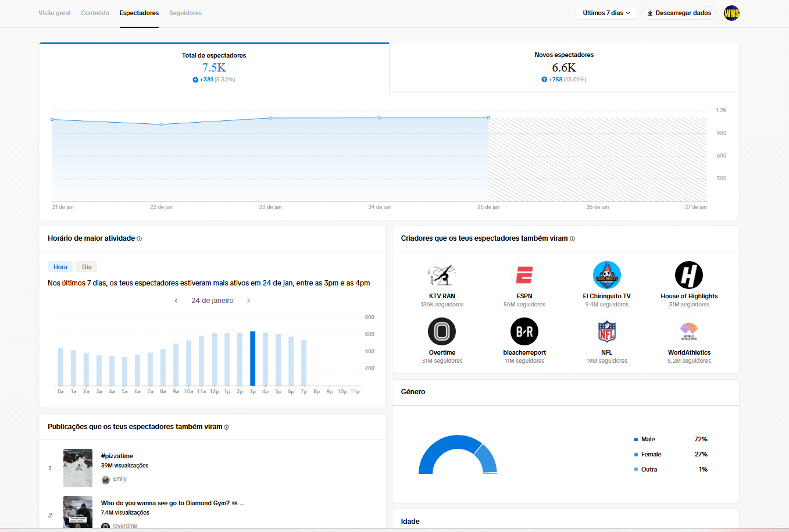Go to previous day before 24 de janeiro
789x532 pixels.
coord(176,301)
